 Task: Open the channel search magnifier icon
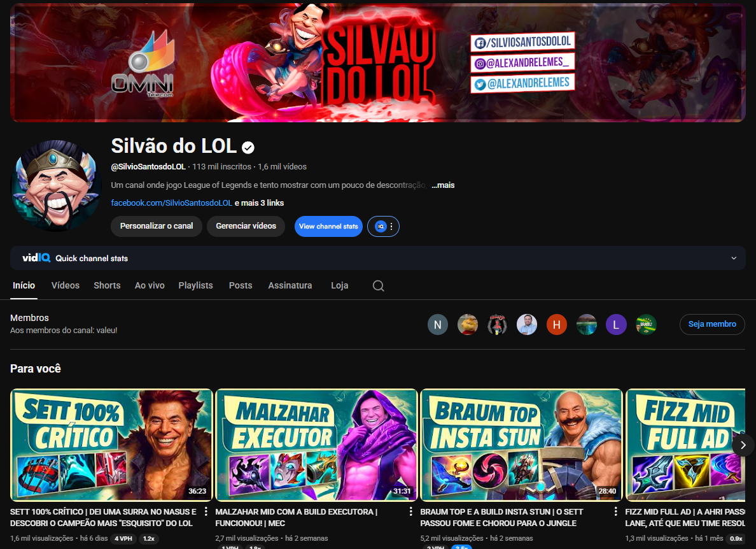click(x=379, y=285)
